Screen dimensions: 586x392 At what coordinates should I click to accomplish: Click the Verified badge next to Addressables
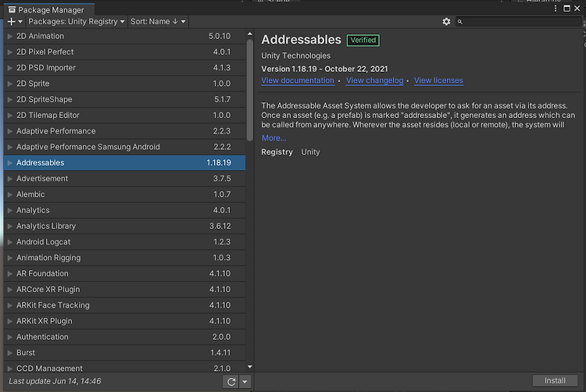click(363, 40)
